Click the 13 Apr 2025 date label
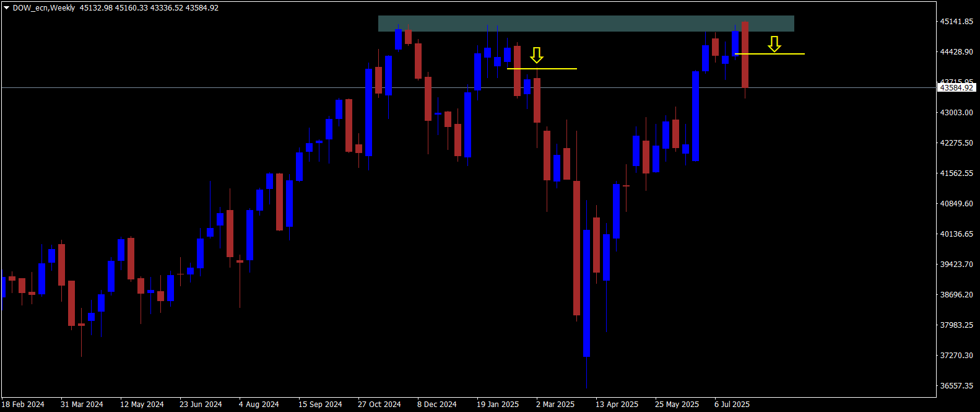The height and width of the screenshot is (412, 980). (617, 405)
